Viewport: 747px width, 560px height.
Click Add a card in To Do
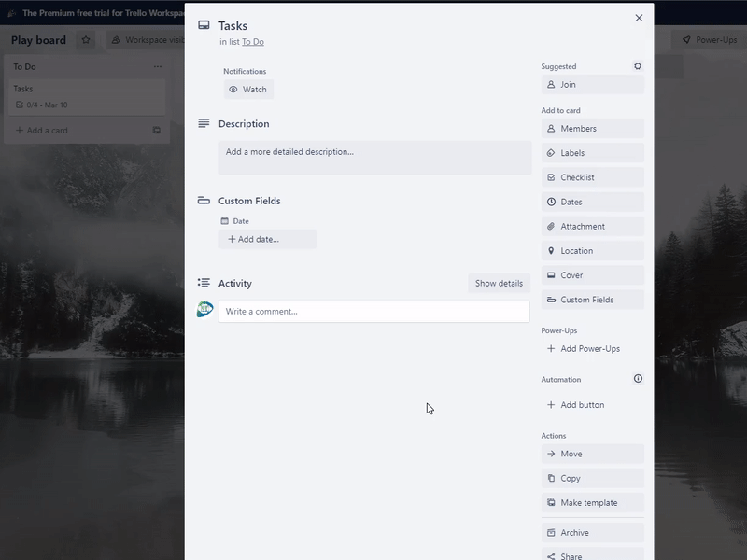coord(42,131)
